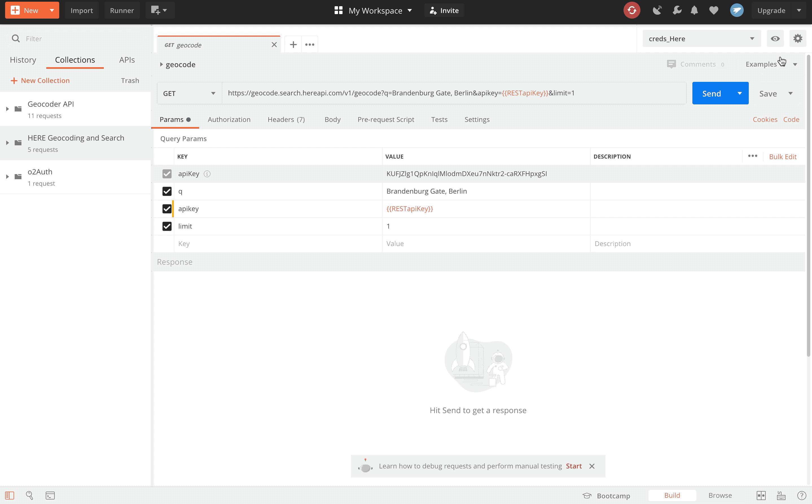Click the sidebar Filter search field
This screenshot has width=812, height=504.
75,39
